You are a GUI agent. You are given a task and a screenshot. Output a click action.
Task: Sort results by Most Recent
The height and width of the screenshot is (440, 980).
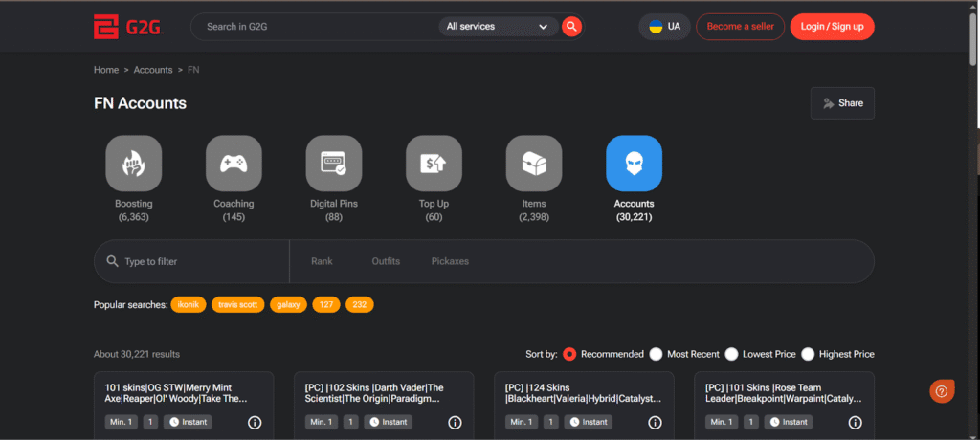coord(656,354)
